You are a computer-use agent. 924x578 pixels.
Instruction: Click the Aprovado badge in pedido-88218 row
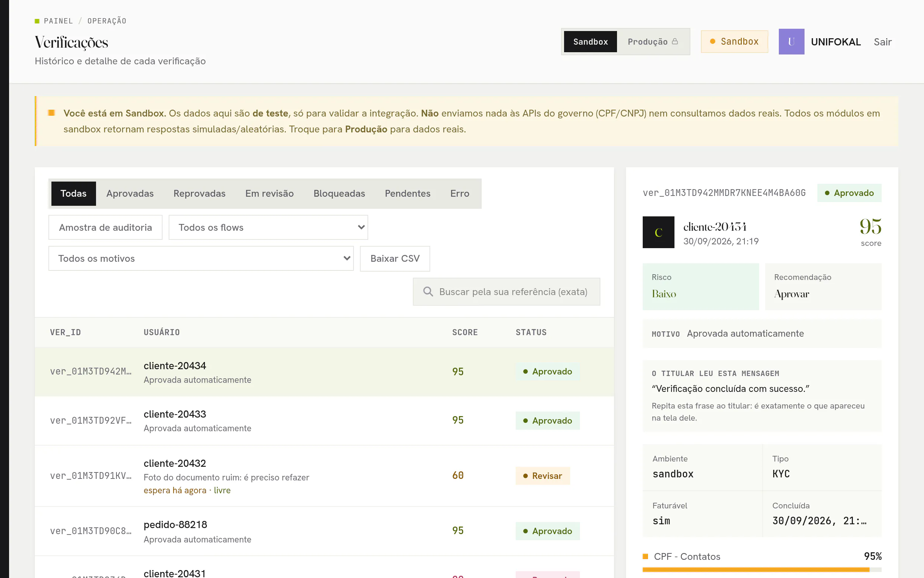click(x=547, y=531)
